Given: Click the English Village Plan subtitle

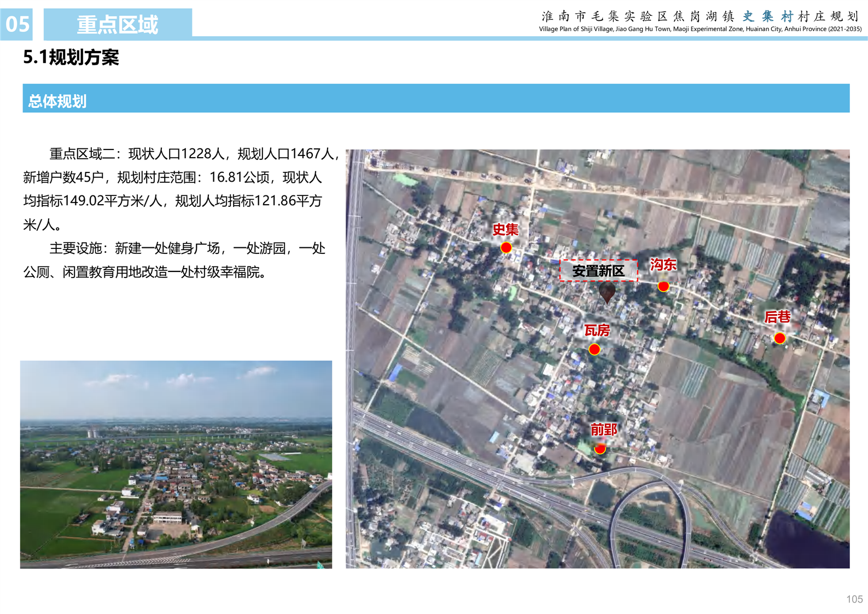Looking at the screenshot, I should click(700, 29).
